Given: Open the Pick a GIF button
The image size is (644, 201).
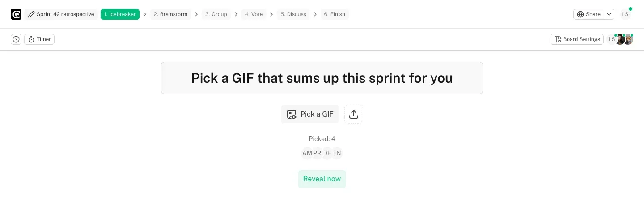Looking at the screenshot, I should click(310, 114).
